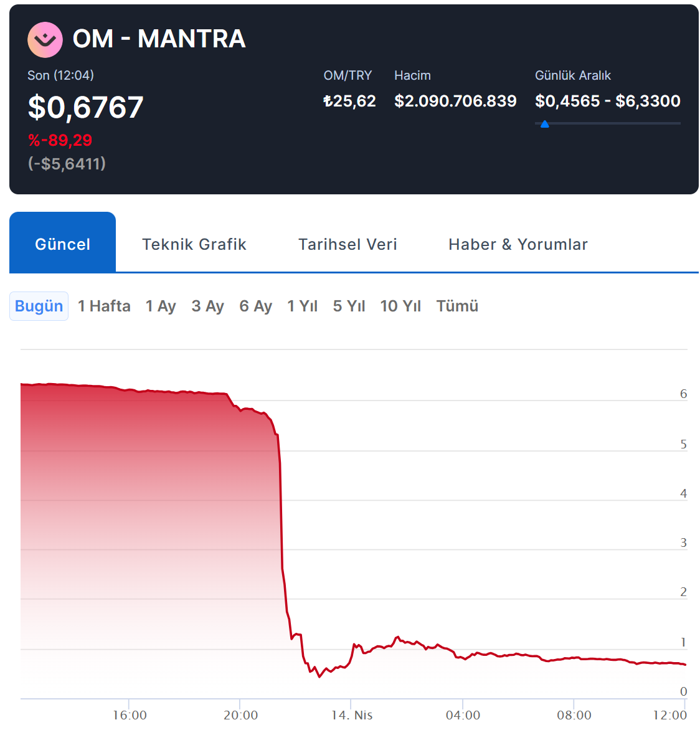The width and height of the screenshot is (700, 730).
Task: Select the 1 Hafta chart range
Action: coord(104,306)
